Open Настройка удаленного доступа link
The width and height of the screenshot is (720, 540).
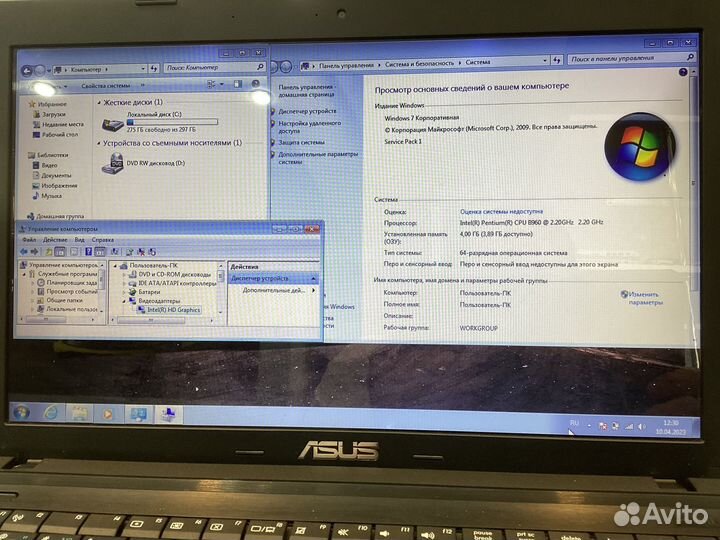(x=309, y=127)
